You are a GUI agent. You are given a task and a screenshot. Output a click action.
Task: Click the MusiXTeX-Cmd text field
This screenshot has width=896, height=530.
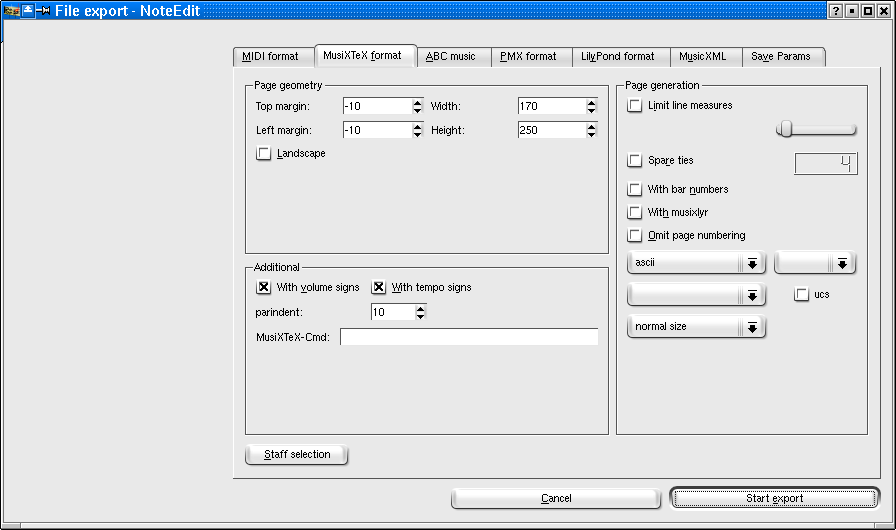tap(469, 337)
